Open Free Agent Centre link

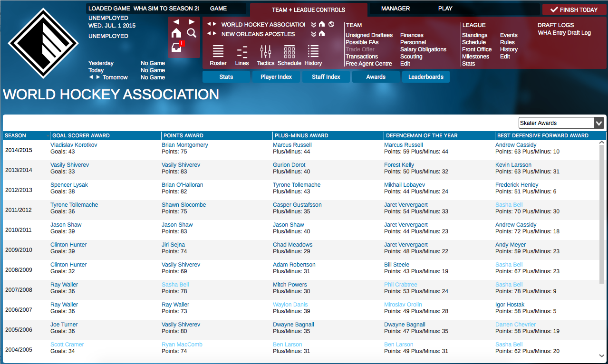(369, 64)
